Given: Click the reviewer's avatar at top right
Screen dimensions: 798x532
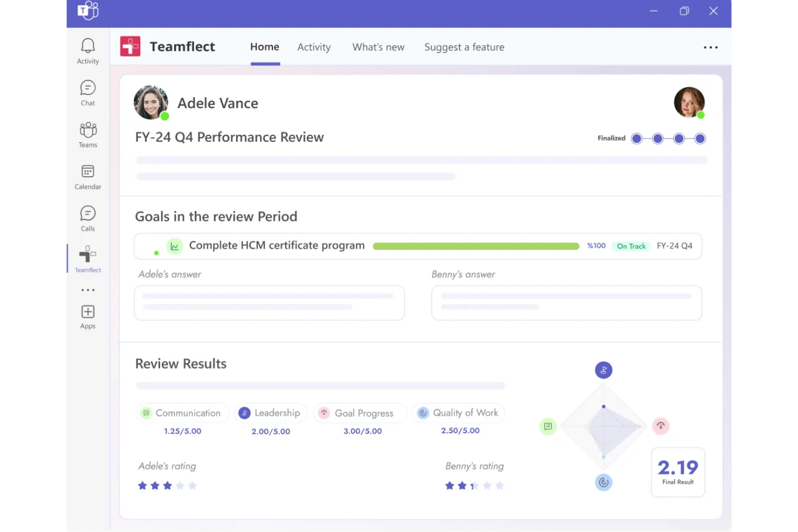Looking at the screenshot, I should coord(689,102).
